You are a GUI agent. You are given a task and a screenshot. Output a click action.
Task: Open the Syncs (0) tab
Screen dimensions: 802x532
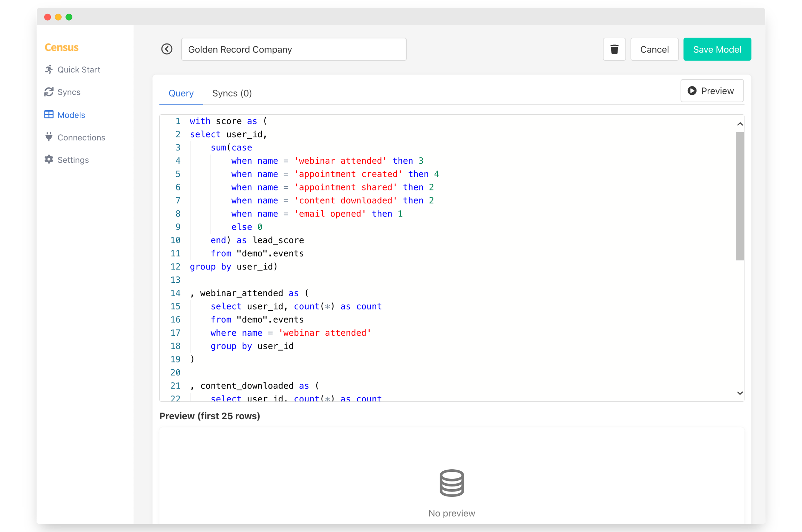pos(232,93)
